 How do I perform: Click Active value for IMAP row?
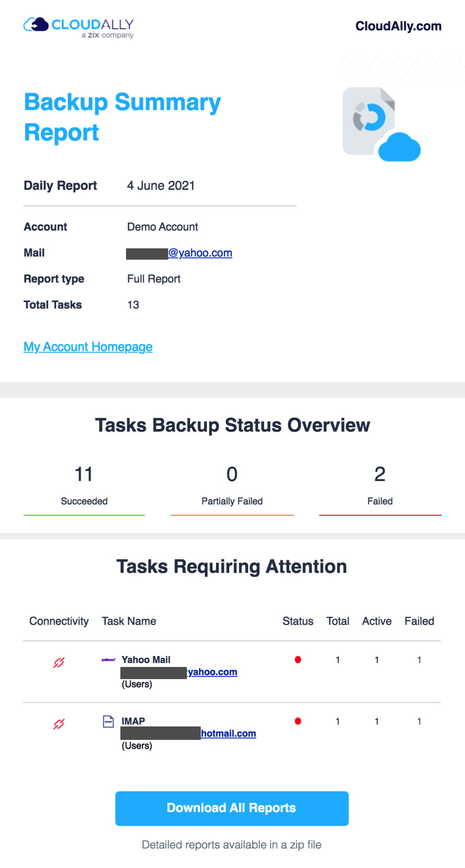pyautogui.click(x=377, y=722)
